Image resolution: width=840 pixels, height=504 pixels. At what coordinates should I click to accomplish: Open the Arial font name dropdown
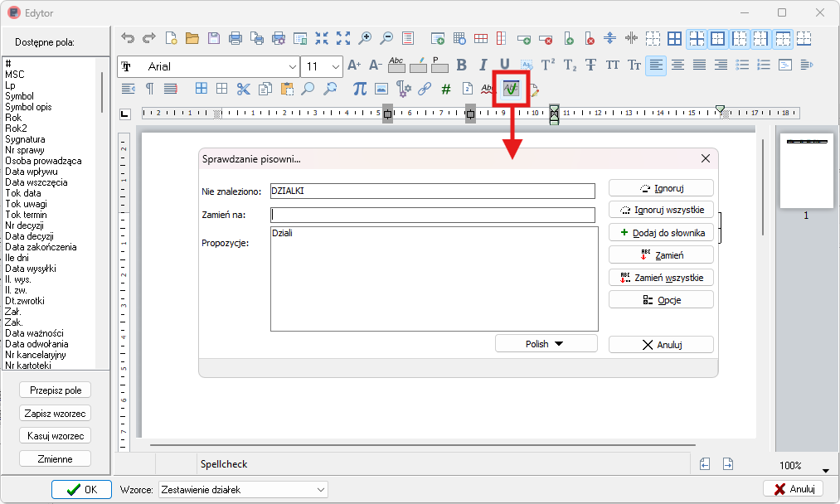click(x=293, y=66)
